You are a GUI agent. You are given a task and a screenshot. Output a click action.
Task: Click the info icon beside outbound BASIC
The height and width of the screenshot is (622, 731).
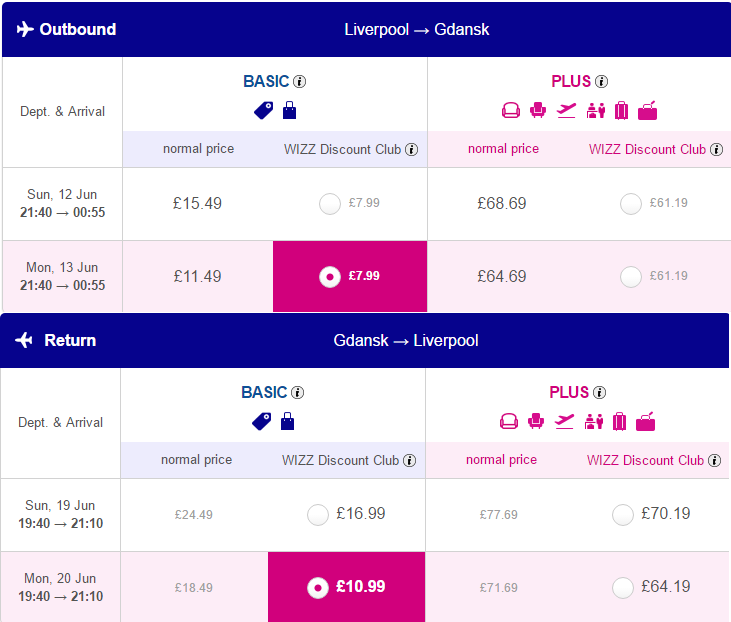click(299, 82)
